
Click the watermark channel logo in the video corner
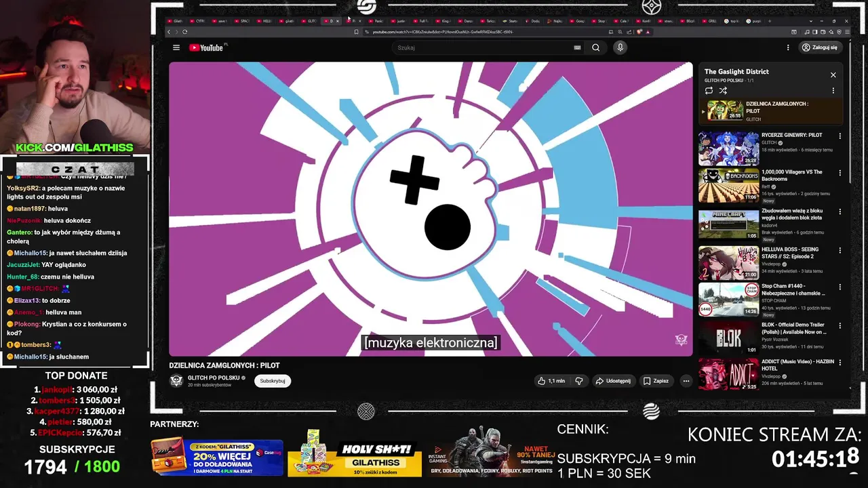coord(682,340)
